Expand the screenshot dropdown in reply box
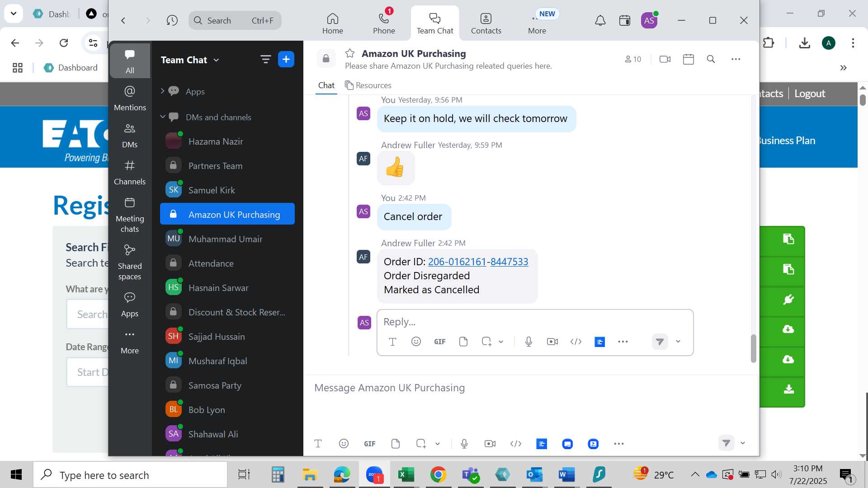Viewport: 868px width, 488px height. (x=501, y=342)
